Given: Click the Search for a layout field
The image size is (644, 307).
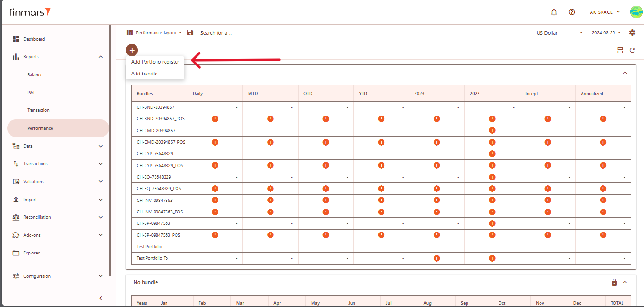Looking at the screenshot, I should 216,33.
